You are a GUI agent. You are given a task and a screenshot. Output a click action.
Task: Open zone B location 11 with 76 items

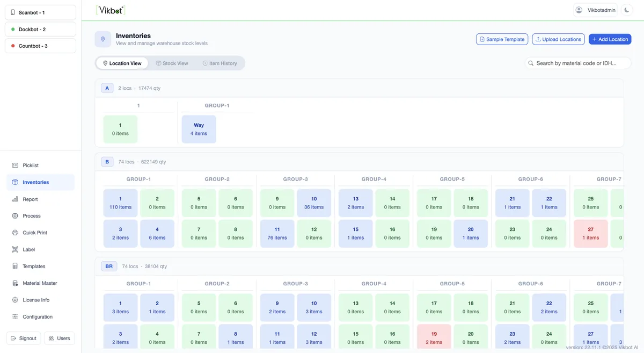pos(277,234)
